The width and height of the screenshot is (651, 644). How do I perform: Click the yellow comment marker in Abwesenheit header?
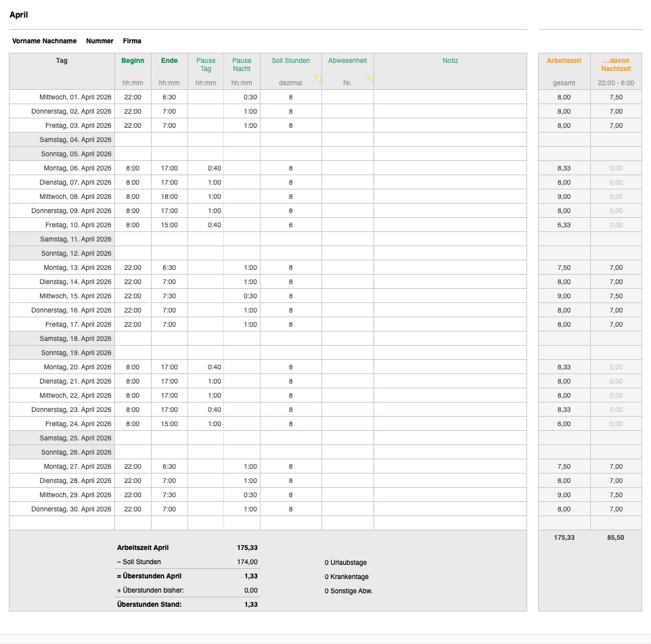click(x=369, y=79)
